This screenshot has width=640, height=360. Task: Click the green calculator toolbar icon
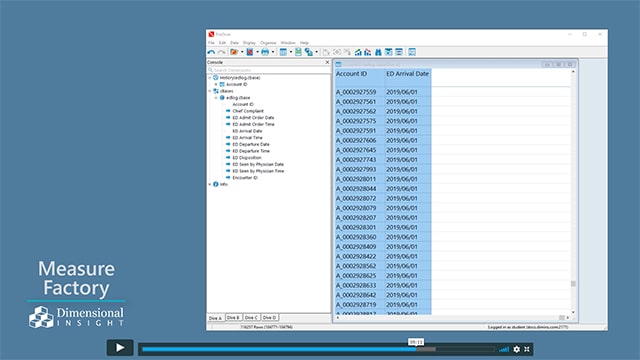[298, 52]
